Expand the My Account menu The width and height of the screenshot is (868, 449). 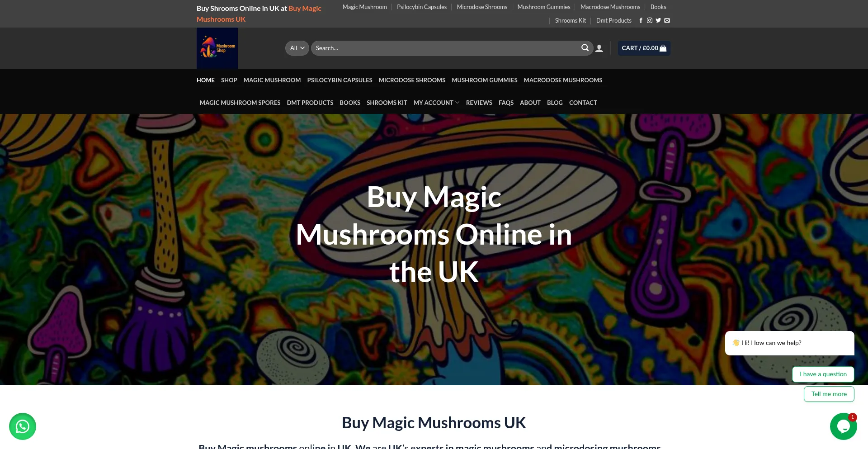pyautogui.click(x=436, y=103)
